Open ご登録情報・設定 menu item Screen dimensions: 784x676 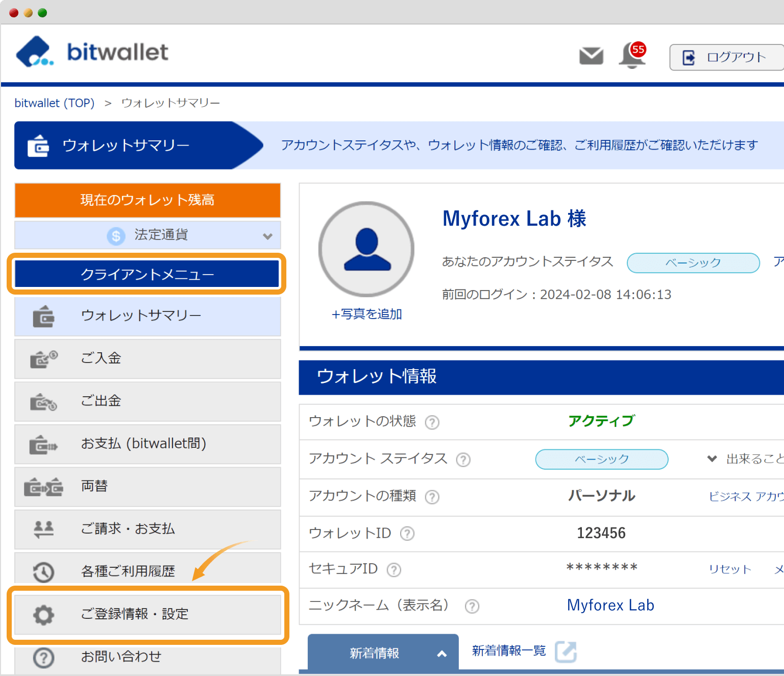click(x=148, y=615)
